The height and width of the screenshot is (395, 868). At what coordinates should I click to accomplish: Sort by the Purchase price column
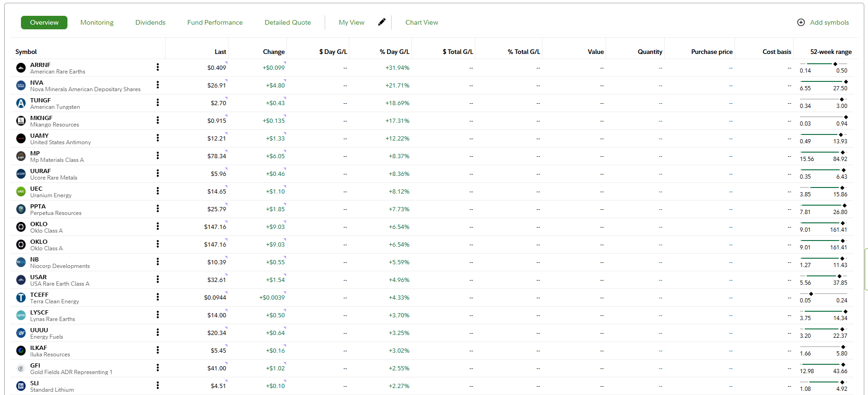coord(712,52)
